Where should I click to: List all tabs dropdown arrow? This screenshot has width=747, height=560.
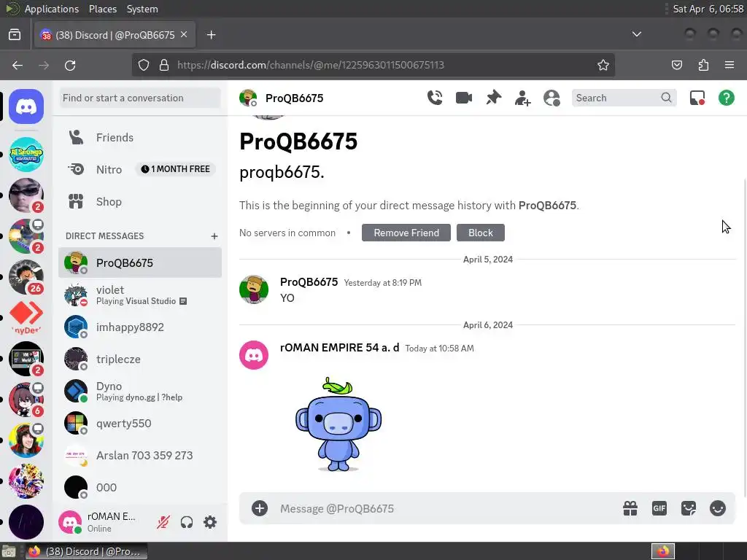click(x=636, y=34)
